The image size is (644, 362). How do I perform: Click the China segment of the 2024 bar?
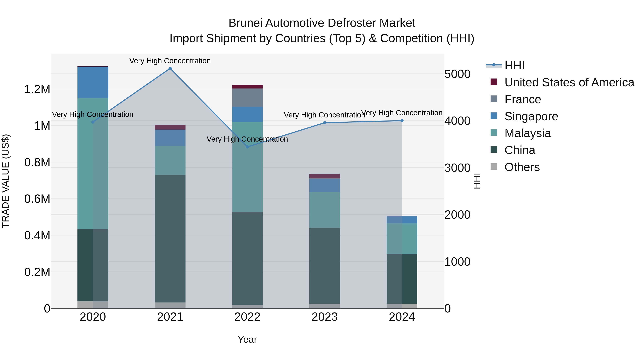(x=402, y=279)
